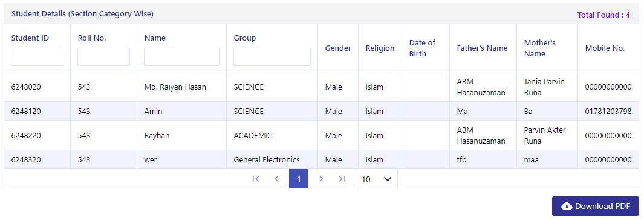Click into the Name filter input

point(181,57)
